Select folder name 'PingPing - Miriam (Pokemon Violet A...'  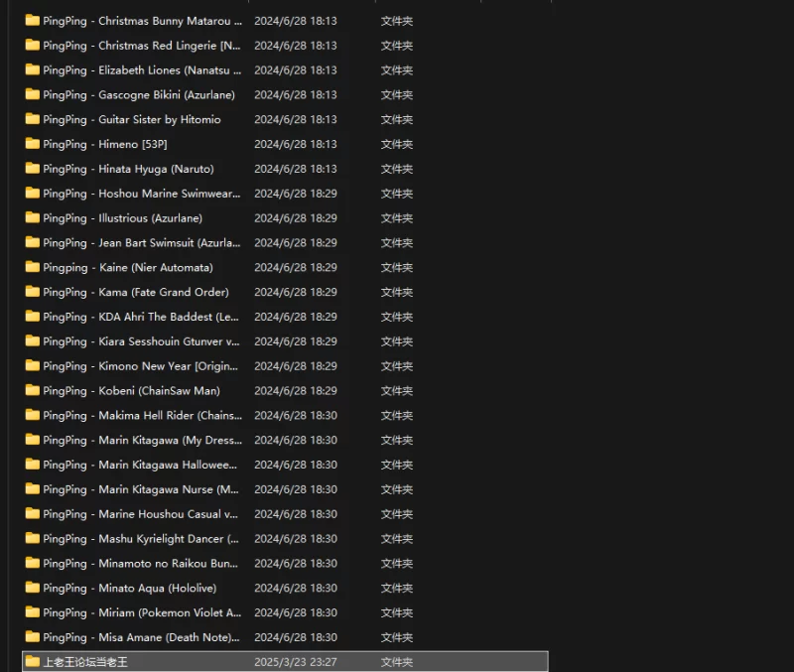coord(142,612)
